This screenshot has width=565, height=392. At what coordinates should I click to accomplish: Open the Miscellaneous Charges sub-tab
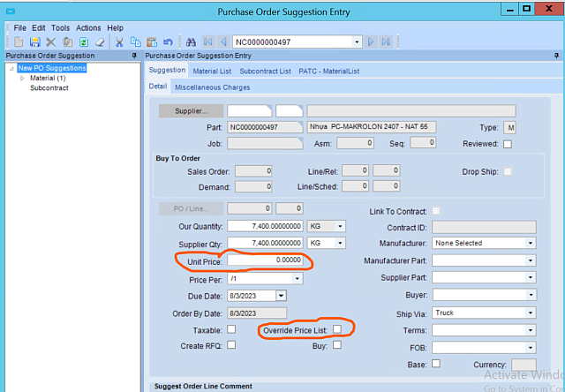(x=212, y=87)
